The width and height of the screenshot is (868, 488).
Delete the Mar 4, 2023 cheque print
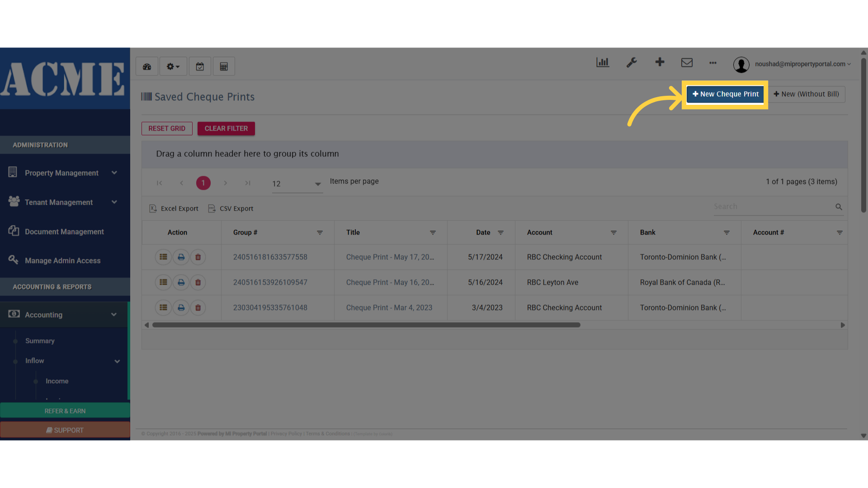point(198,308)
